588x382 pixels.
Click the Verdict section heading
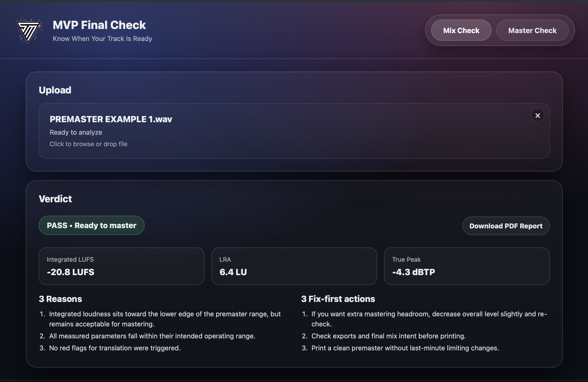coord(55,199)
